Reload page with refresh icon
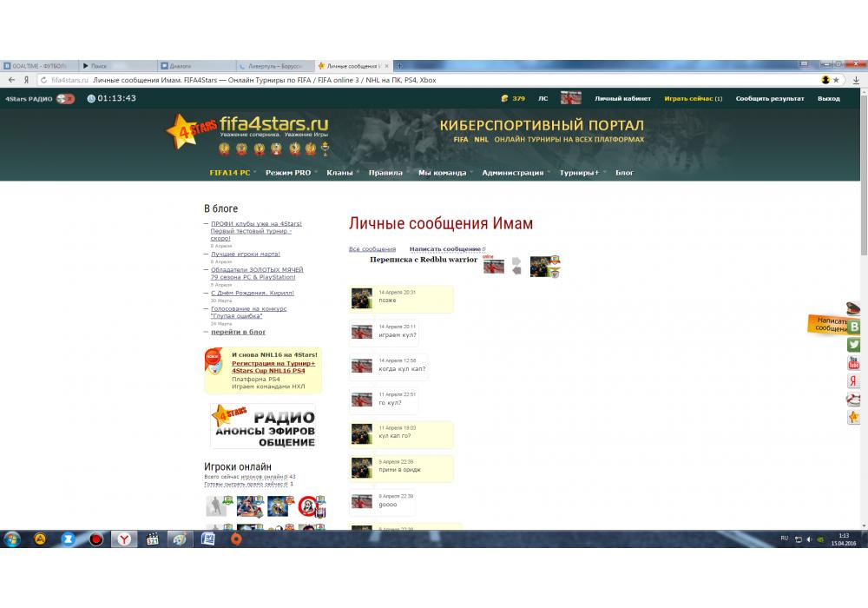The image size is (868, 608). (43, 80)
